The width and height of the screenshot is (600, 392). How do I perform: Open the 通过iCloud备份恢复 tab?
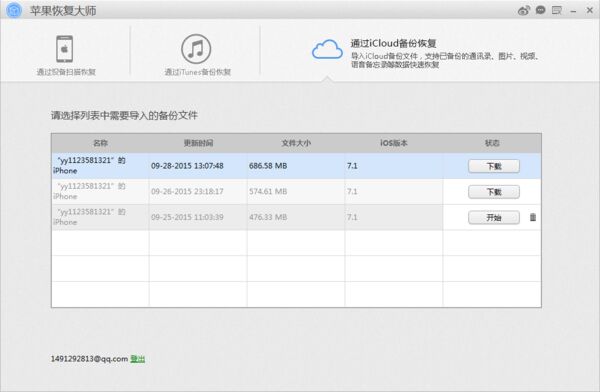pyautogui.click(x=393, y=43)
